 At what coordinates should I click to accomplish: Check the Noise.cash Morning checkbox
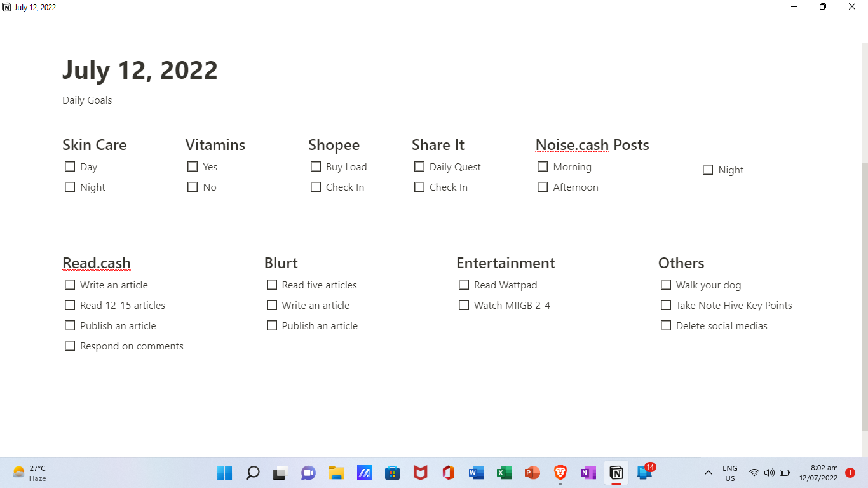(543, 166)
